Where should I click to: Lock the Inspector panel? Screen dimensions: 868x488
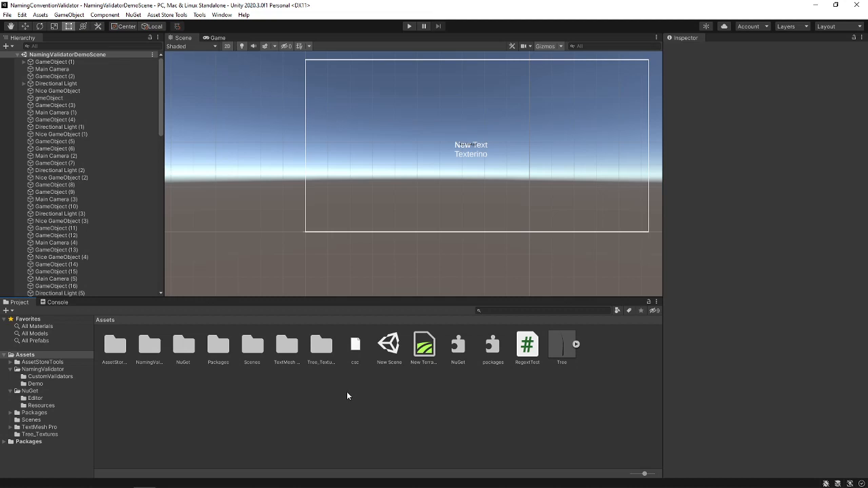click(x=854, y=37)
